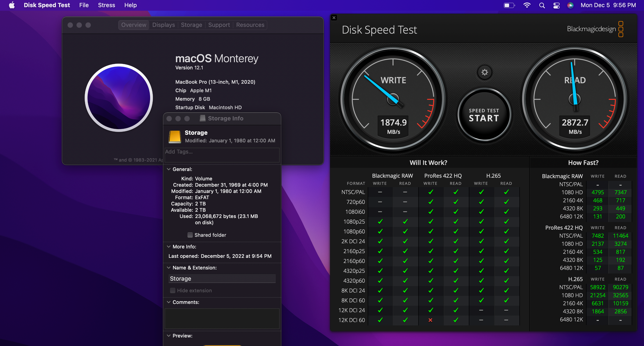Open the Stress menu
Image resolution: width=644 pixels, height=346 pixels.
pos(106,5)
